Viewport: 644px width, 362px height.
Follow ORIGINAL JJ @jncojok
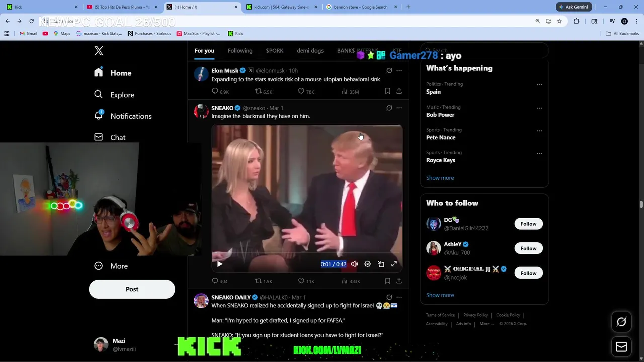coord(528,273)
